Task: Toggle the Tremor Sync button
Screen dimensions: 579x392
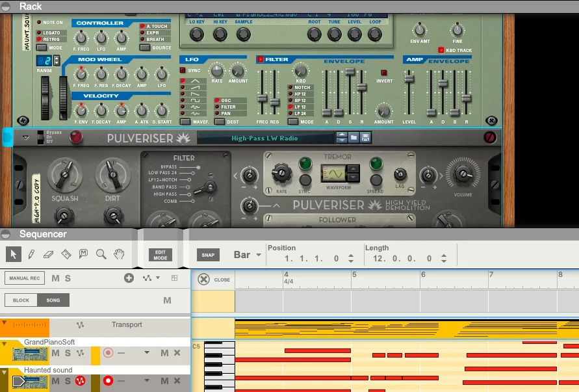Action: point(305,180)
